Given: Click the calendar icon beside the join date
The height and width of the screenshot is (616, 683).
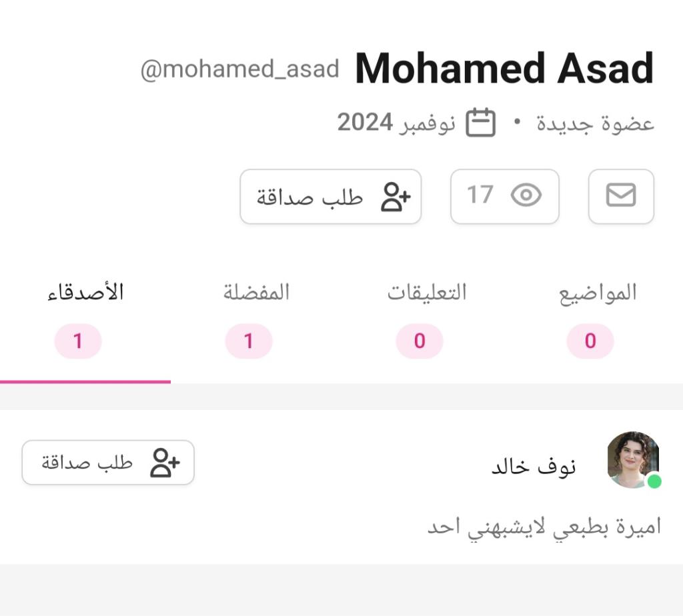Looking at the screenshot, I should (480, 123).
